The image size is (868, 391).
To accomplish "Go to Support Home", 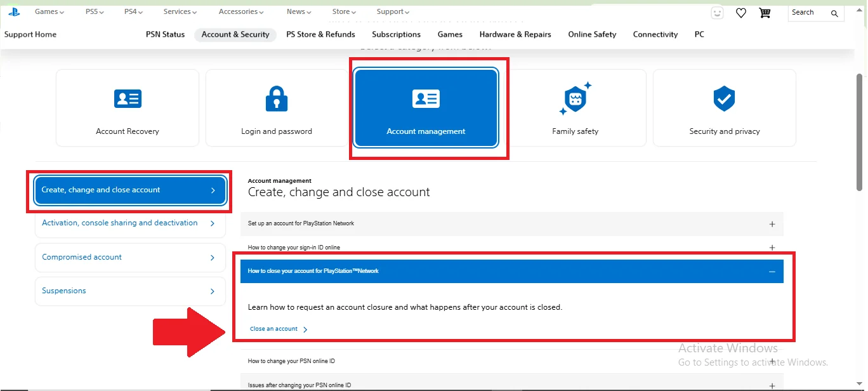I will 30,34.
